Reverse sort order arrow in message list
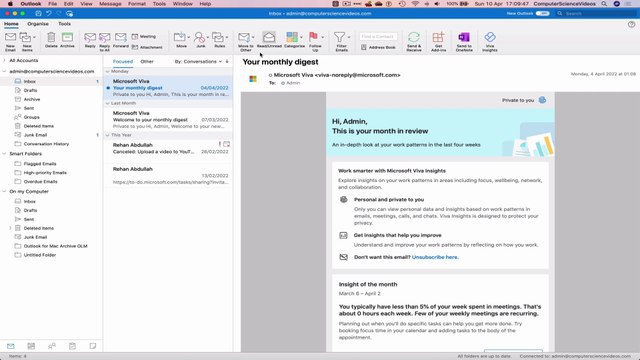Screen dimensions: 640x360 [x=227, y=62]
